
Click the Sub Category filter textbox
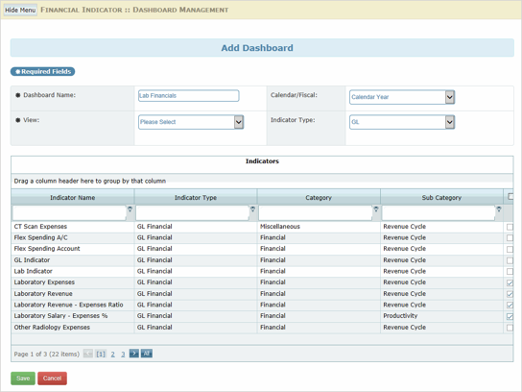[x=438, y=213]
